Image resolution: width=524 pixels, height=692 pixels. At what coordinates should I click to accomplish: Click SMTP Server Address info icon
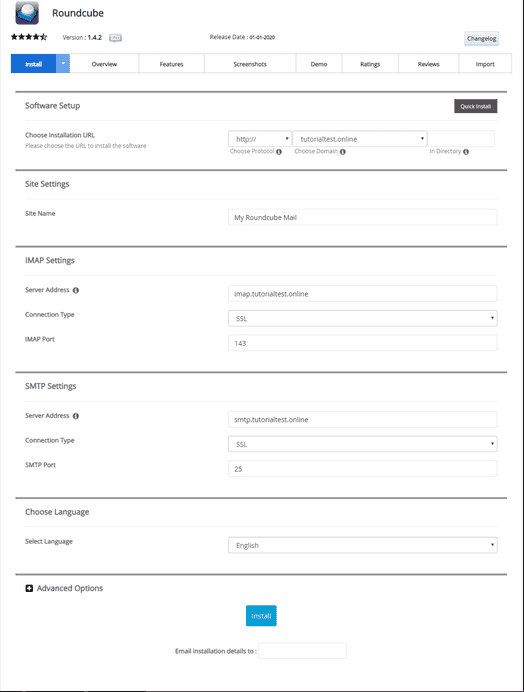tap(76, 416)
